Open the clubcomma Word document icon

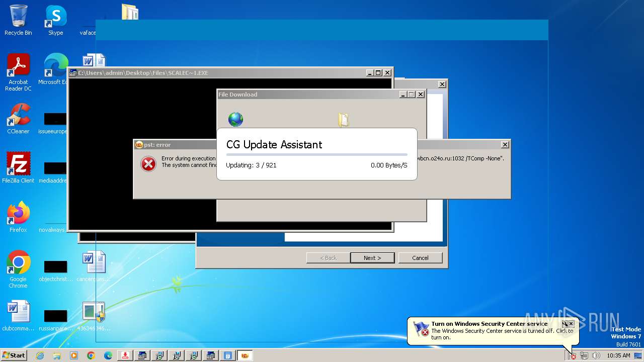[18, 316]
